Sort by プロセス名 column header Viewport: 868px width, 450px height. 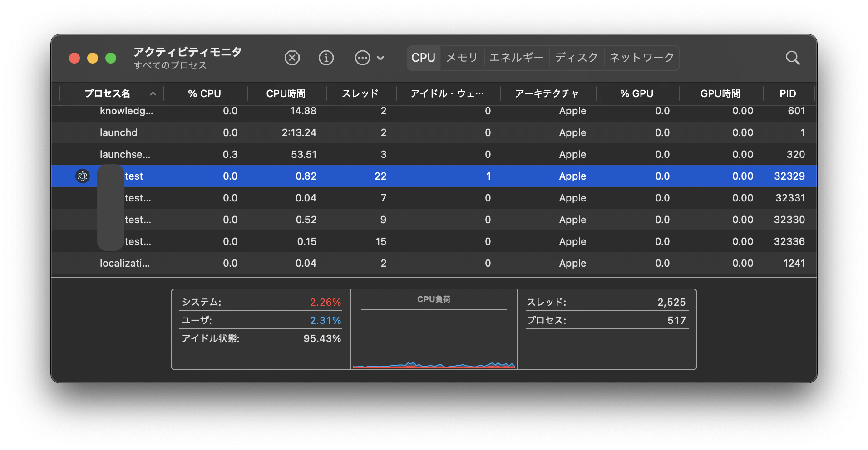click(x=107, y=93)
